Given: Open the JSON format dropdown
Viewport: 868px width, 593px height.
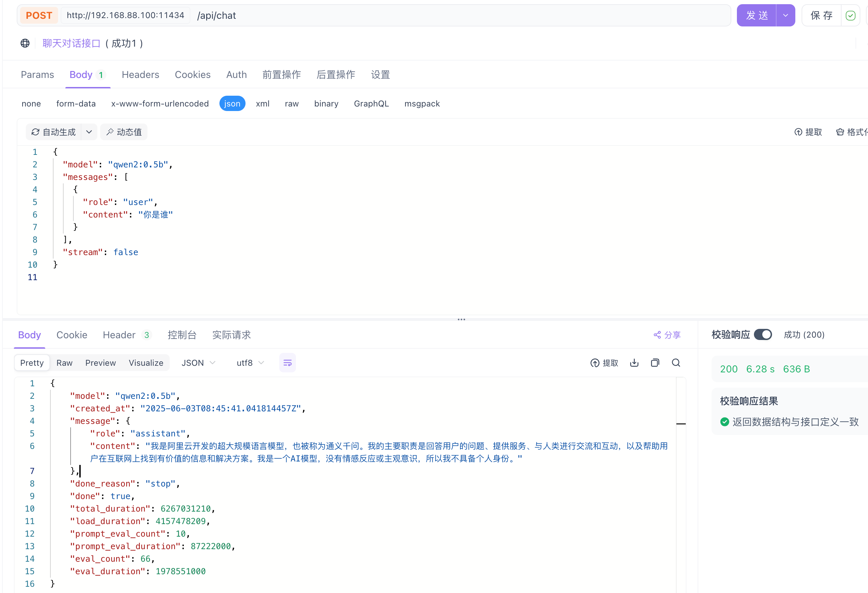Looking at the screenshot, I should pos(198,363).
